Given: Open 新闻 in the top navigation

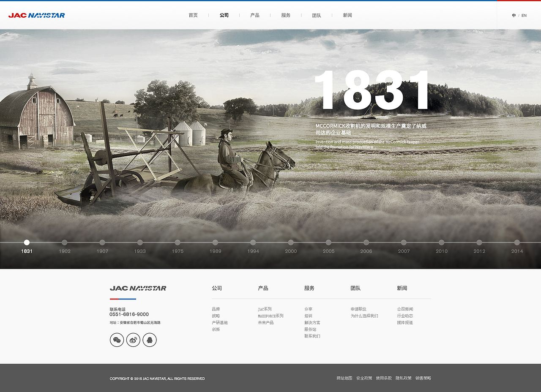Looking at the screenshot, I should click(x=347, y=15).
